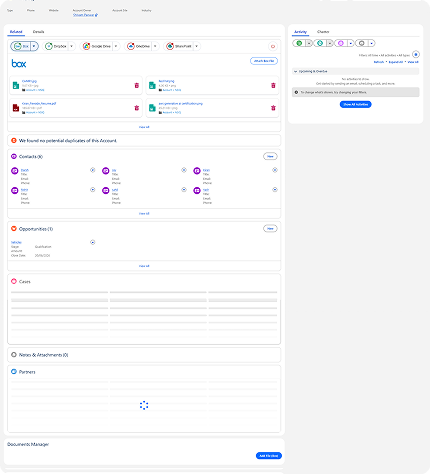Click View All under the Box files
This screenshot has width=431, height=475.
pyautogui.click(x=144, y=127)
